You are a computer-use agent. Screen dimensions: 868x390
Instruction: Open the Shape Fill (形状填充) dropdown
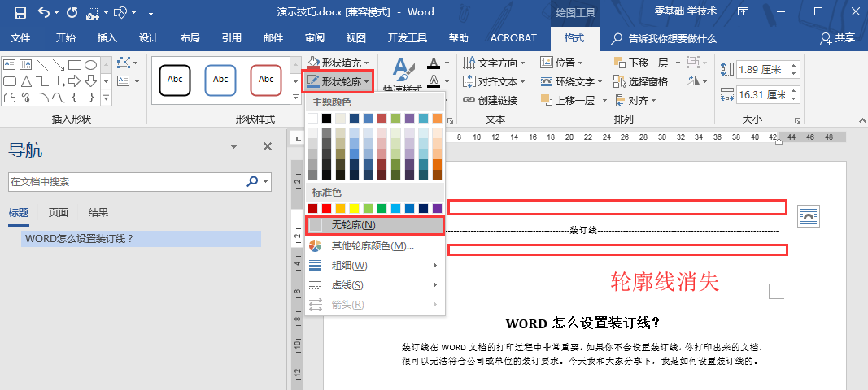pyautogui.click(x=338, y=63)
